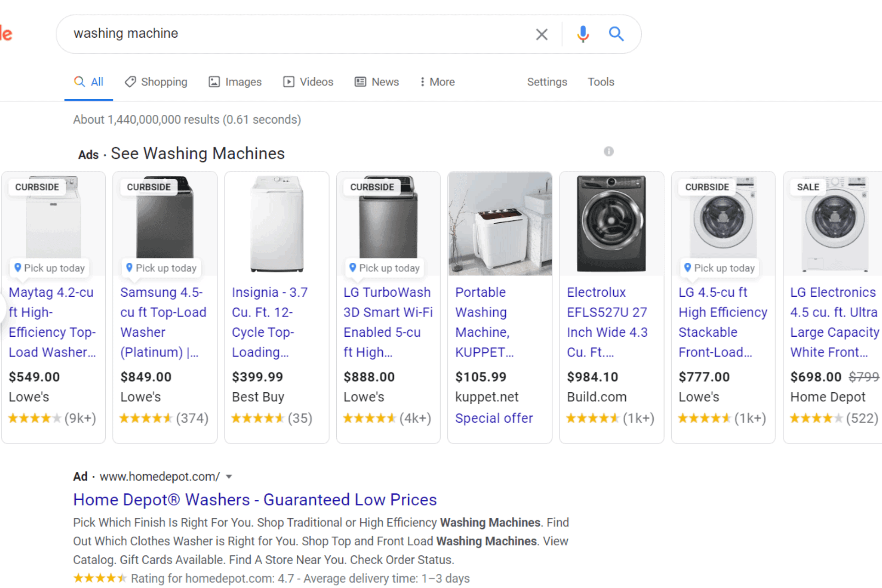This screenshot has height=588, width=882.
Task: Click star rating for LG Electronics washer (522)
Action: (x=816, y=418)
